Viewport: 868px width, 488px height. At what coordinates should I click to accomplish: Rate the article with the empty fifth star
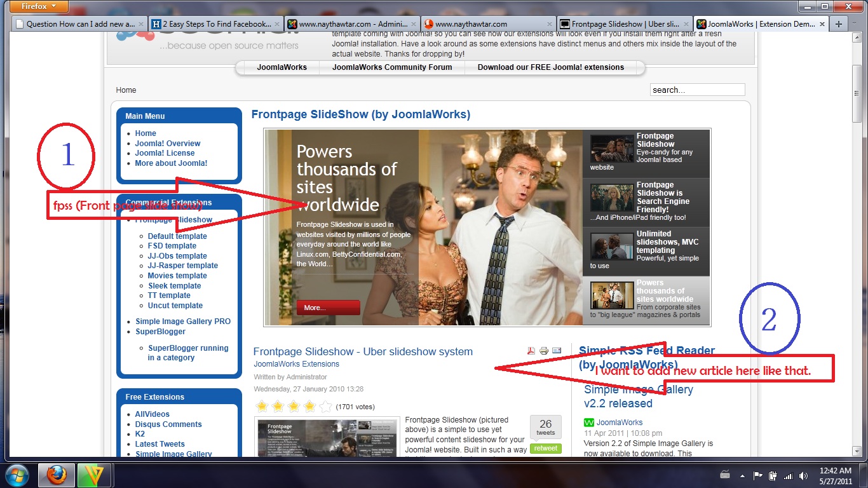pos(325,407)
